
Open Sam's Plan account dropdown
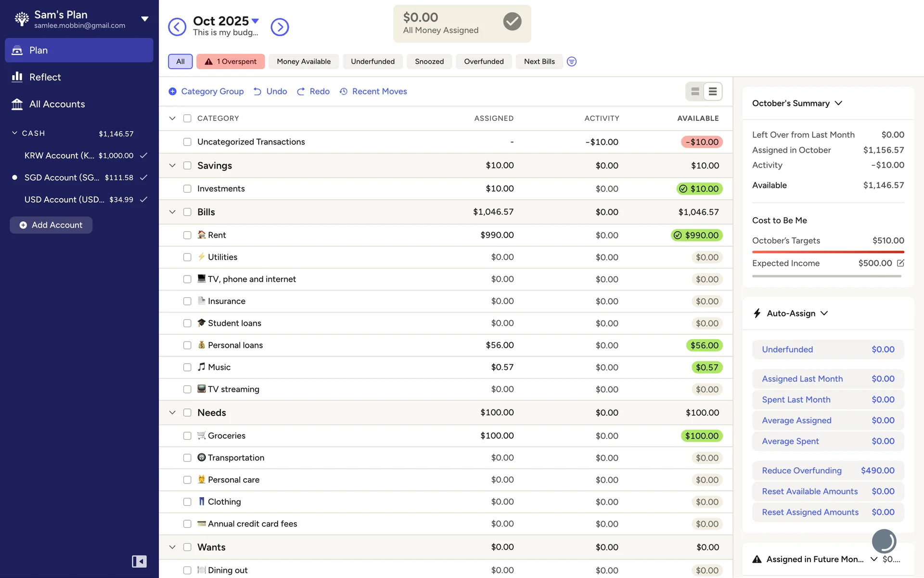144,19
